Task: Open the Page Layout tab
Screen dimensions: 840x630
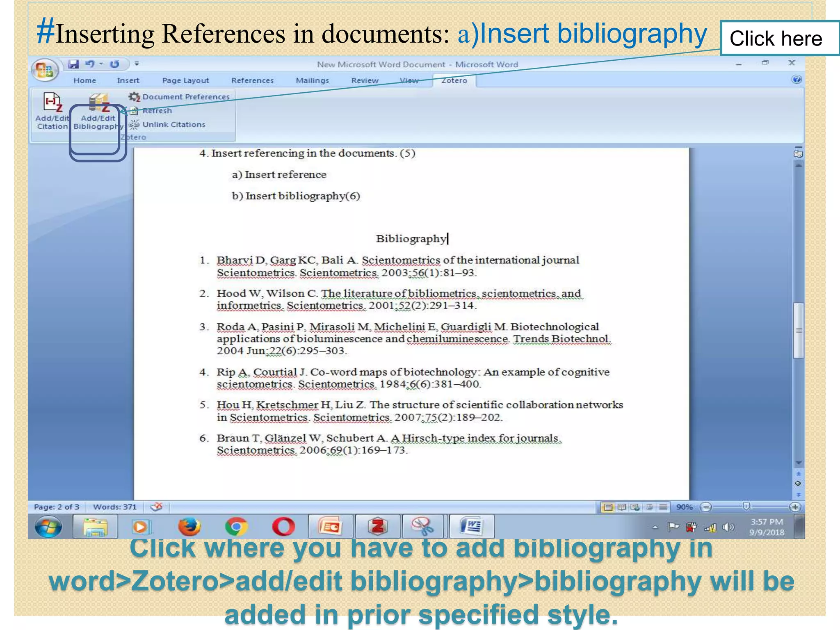Action: pyautogui.click(x=185, y=80)
